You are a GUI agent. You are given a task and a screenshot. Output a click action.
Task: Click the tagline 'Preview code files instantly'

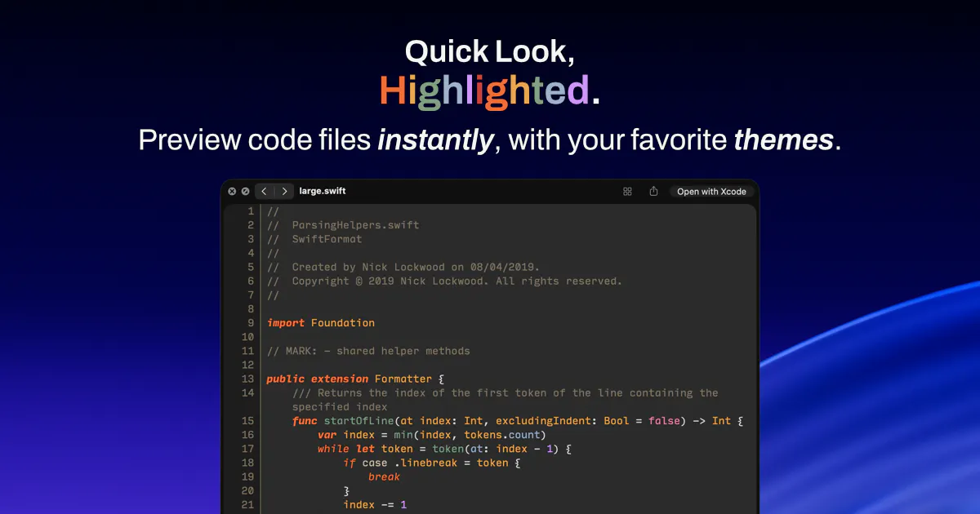(x=315, y=140)
